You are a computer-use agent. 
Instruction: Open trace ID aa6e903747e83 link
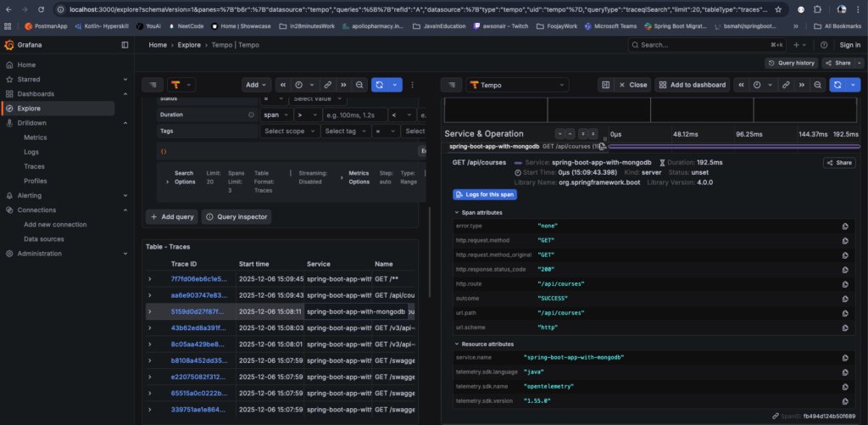[x=198, y=295]
